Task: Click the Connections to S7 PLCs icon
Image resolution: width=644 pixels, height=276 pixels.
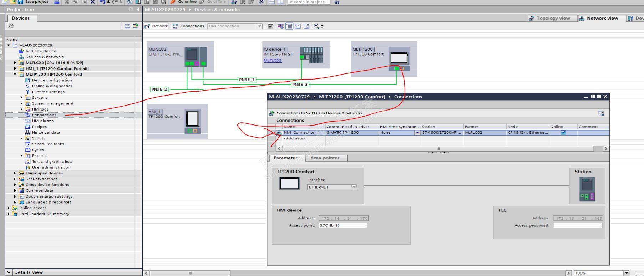Action: (272, 113)
